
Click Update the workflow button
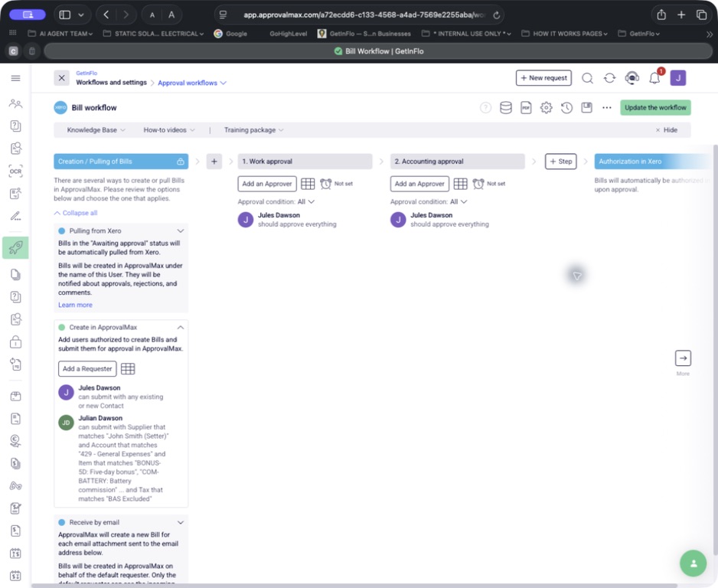655,108
